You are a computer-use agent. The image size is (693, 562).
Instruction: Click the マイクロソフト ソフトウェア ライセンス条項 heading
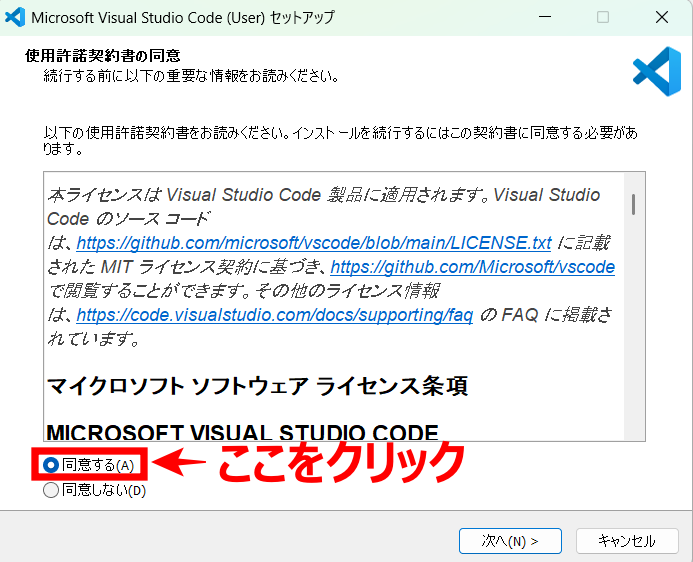pyautogui.click(x=257, y=386)
